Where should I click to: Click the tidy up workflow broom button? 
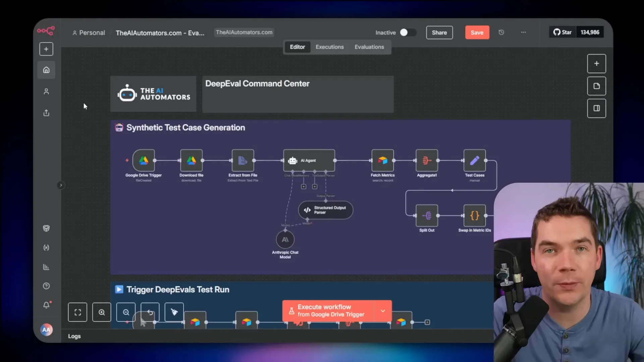pos(174,312)
